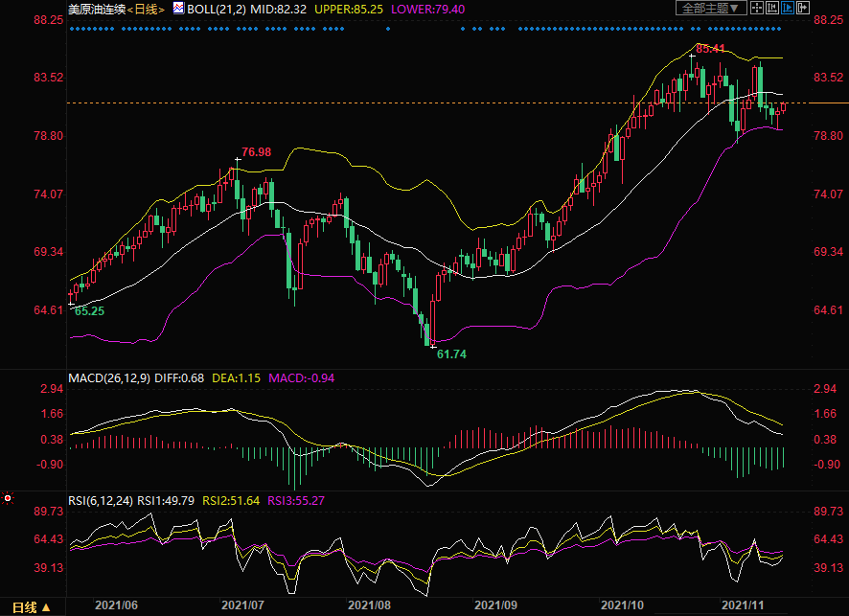Click the 2021/09 date on time axis

[x=496, y=605]
